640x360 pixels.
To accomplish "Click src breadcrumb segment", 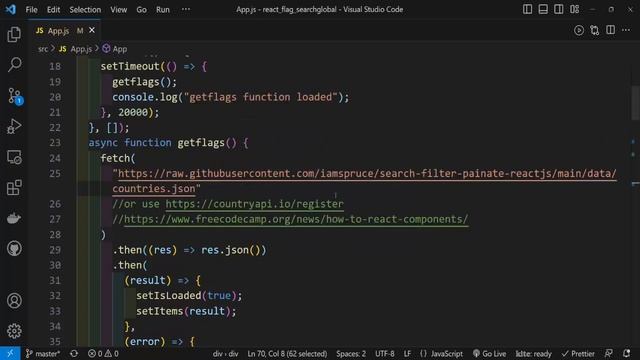I will (x=43, y=49).
